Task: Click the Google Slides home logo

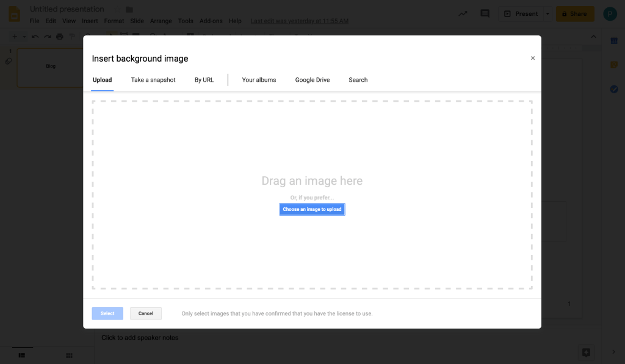Action: point(14,15)
